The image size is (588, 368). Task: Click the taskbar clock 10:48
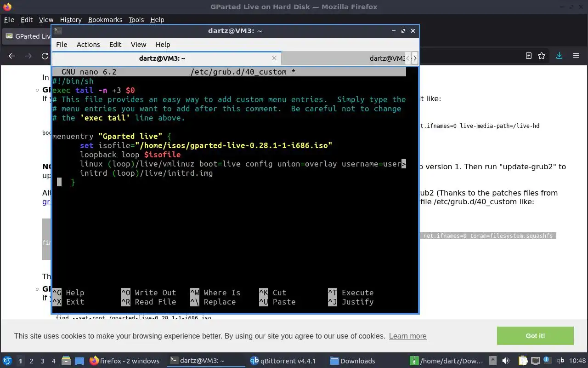[x=578, y=361]
